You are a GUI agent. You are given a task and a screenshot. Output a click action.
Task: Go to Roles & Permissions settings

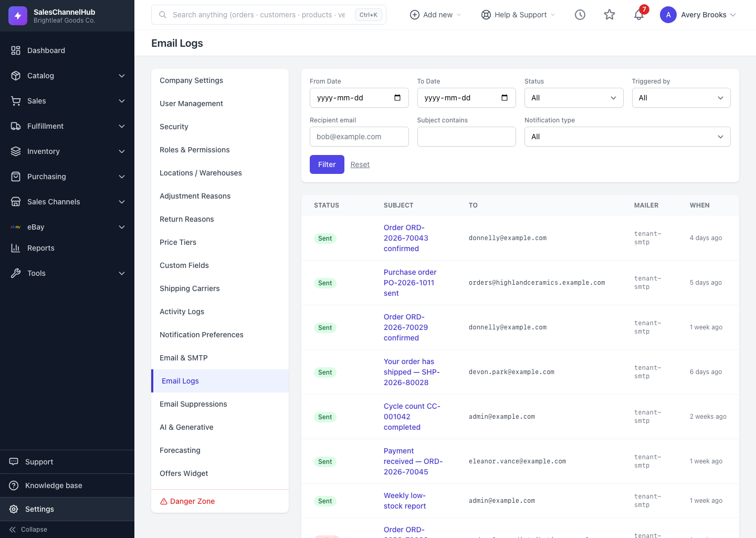tap(220, 150)
